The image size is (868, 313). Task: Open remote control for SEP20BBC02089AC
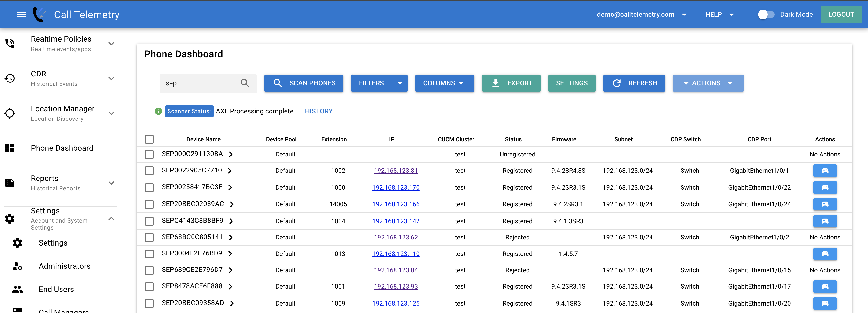825,204
